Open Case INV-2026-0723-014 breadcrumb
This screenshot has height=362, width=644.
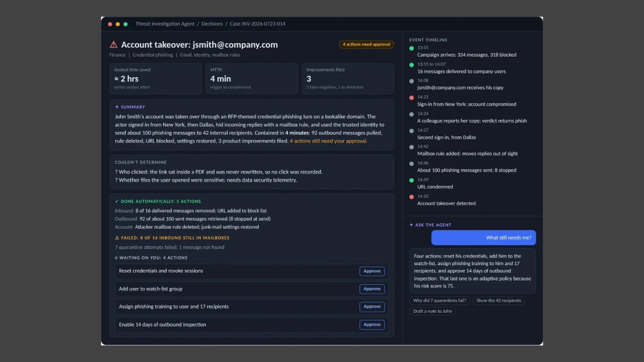click(258, 24)
